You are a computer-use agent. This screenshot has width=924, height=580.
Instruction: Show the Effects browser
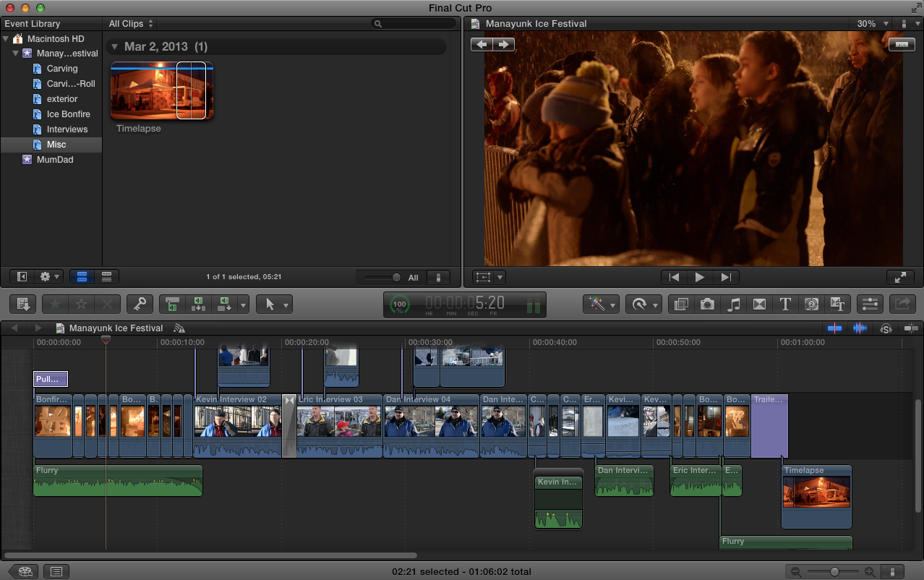tap(681, 304)
